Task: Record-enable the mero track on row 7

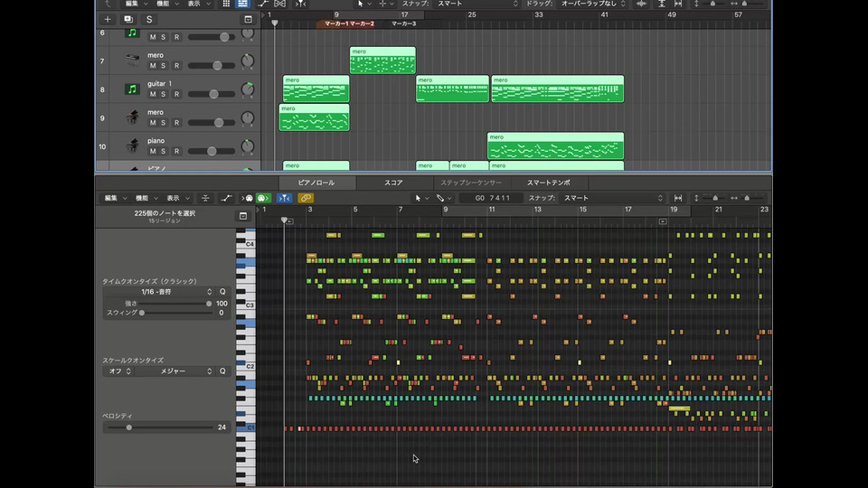Action: [x=176, y=66]
